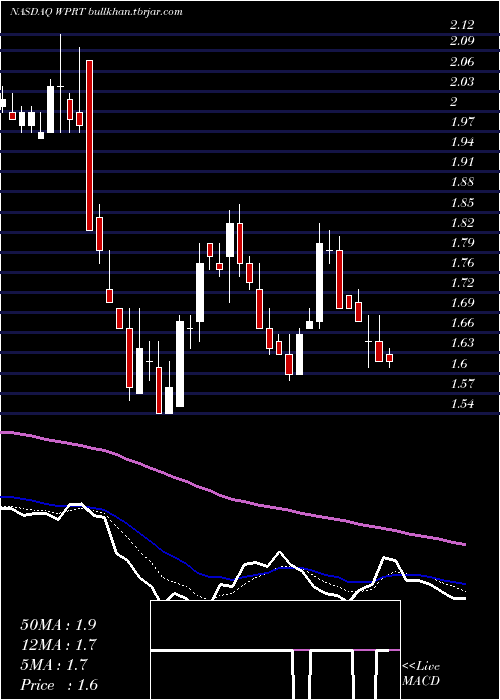The image size is (500, 700).
Task: Click the 'NASDAQ WPRT' chart title
Action: point(48,11)
